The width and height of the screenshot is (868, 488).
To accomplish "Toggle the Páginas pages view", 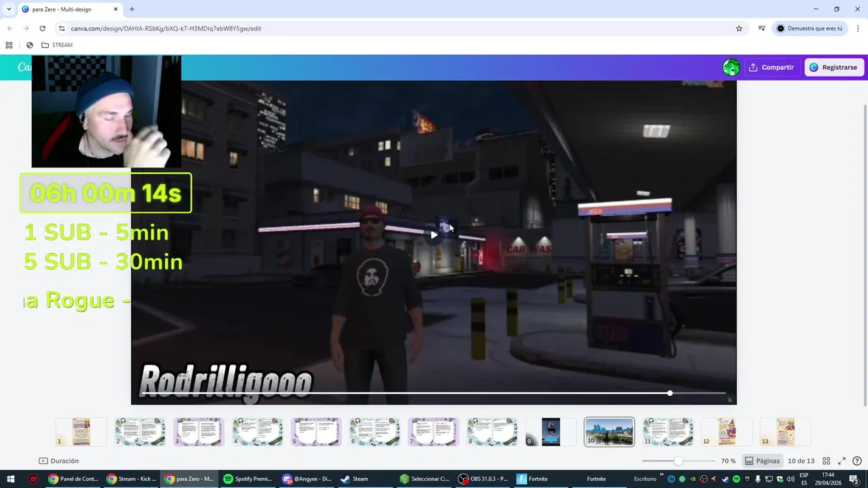I will point(762,461).
